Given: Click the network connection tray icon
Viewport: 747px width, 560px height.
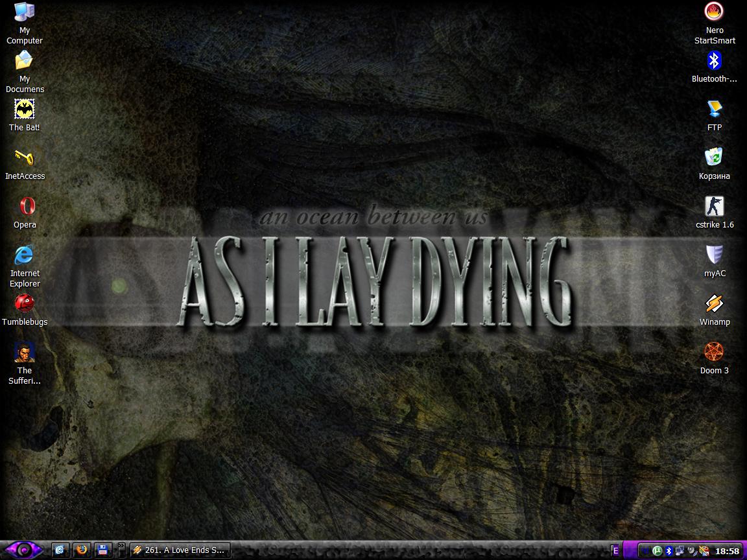Looking at the screenshot, I should [680, 550].
